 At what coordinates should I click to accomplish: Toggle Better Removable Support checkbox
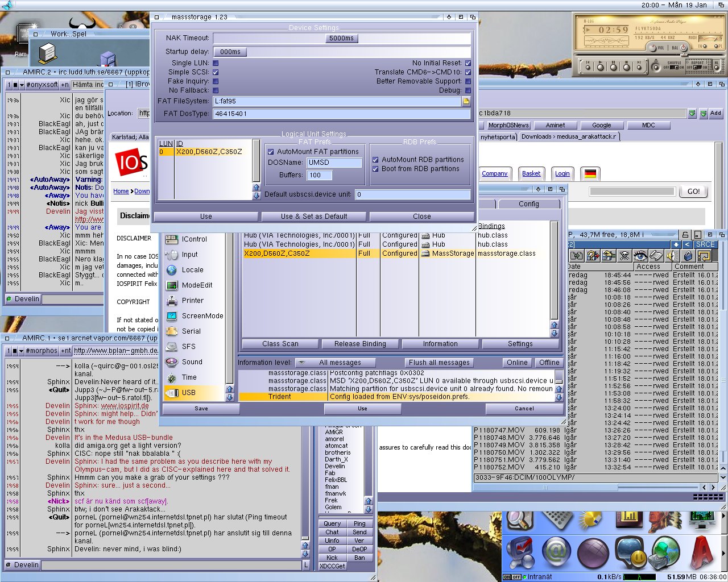pyautogui.click(x=468, y=81)
